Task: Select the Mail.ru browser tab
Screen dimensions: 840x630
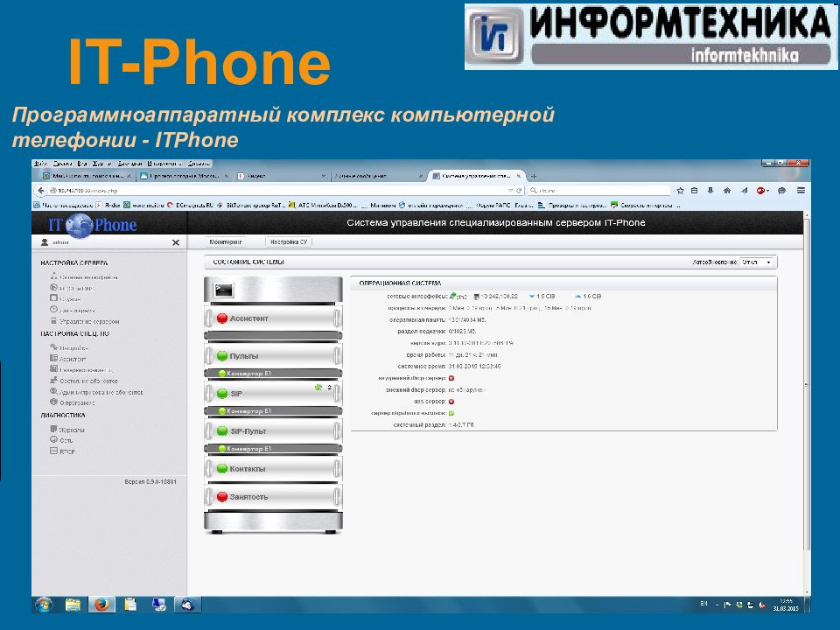Action: (87, 176)
